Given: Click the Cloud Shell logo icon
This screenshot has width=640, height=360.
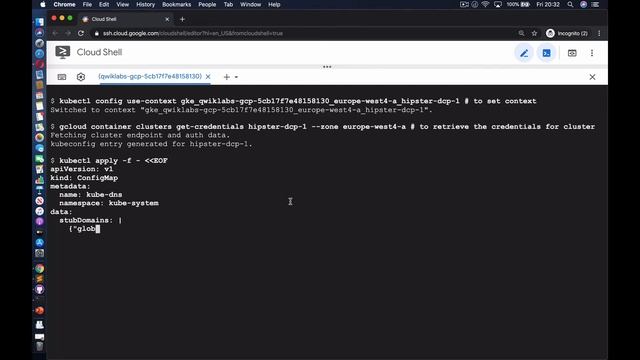Looking at the screenshot, I should click(x=62, y=52).
